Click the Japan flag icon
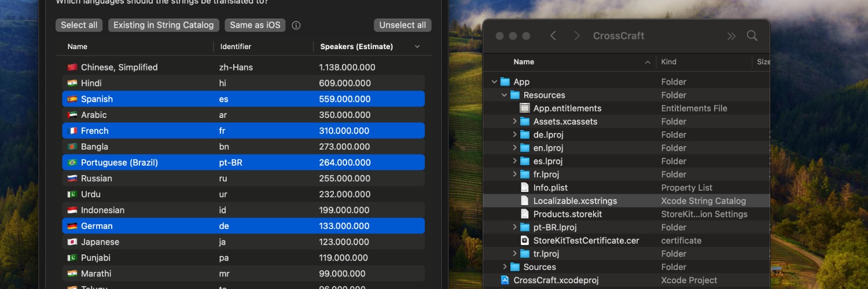The height and width of the screenshot is (289, 868). point(72,242)
